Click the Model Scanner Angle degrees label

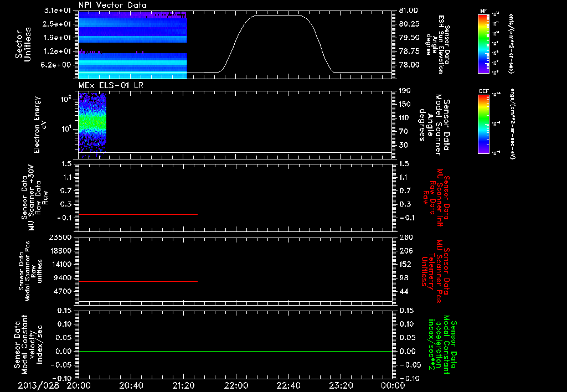click(x=434, y=125)
